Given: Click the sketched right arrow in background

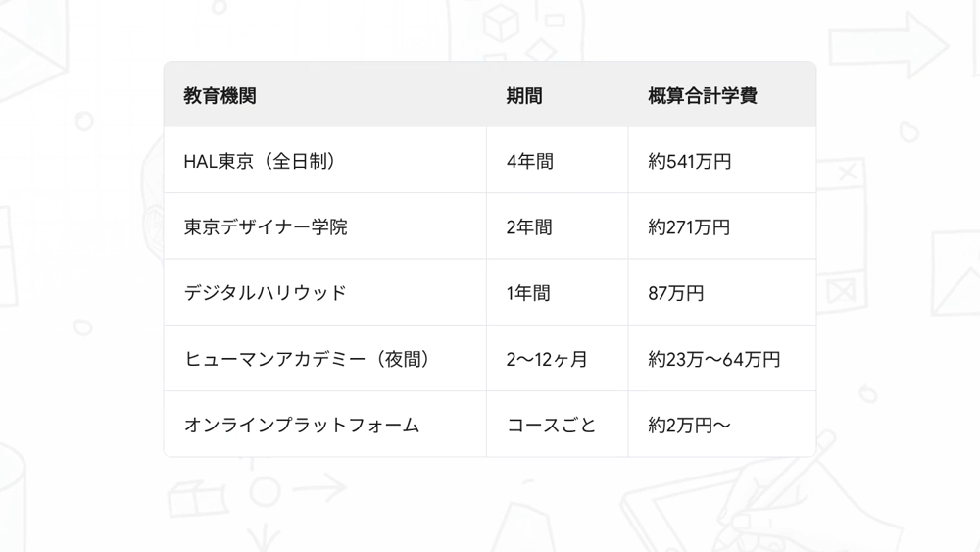Looking at the screenshot, I should (x=887, y=45).
